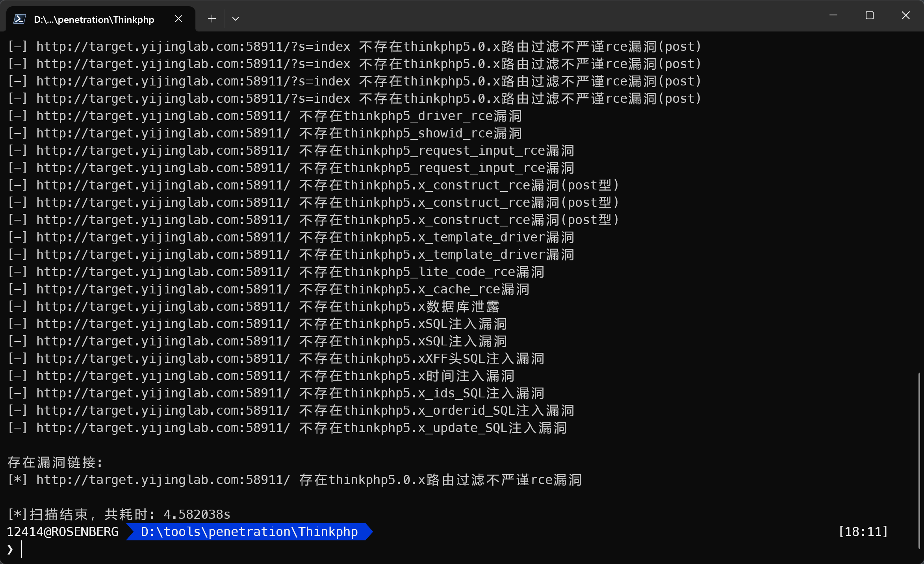
Task: Click the PowerShell icon in the tab
Action: [20, 19]
